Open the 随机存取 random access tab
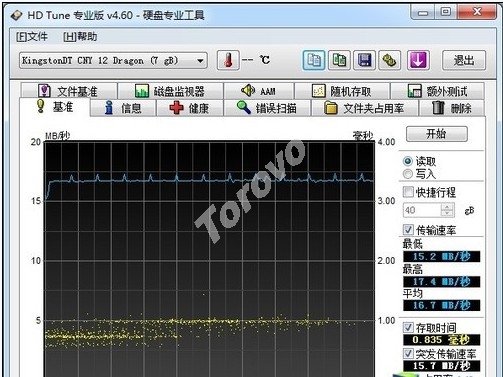Viewport: 503px width, 377px height. [342, 91]
